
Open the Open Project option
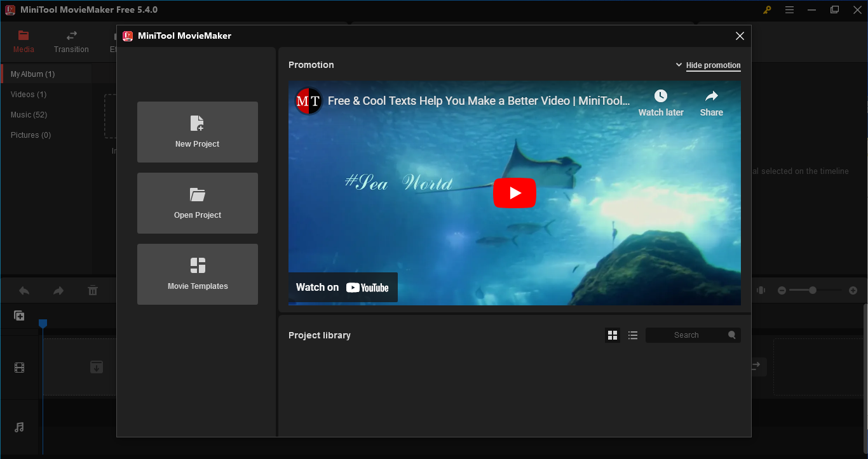click(x=198, y=203)
